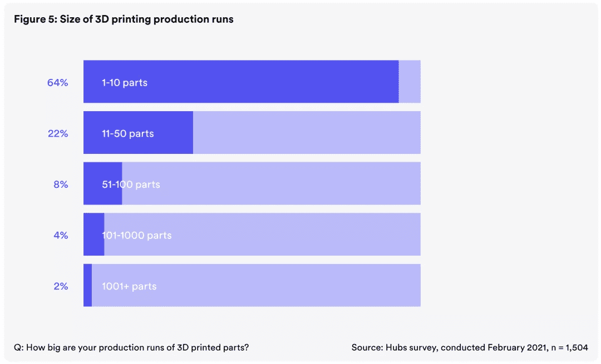Viewport: 601px width, 364px height.
Task: Click the 11-50 parts bar label
Action: point(127,133)
